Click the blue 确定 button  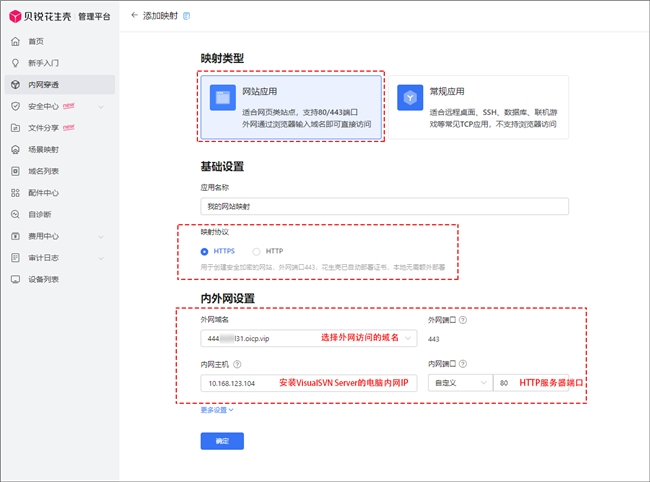click(x=222, y=441)
